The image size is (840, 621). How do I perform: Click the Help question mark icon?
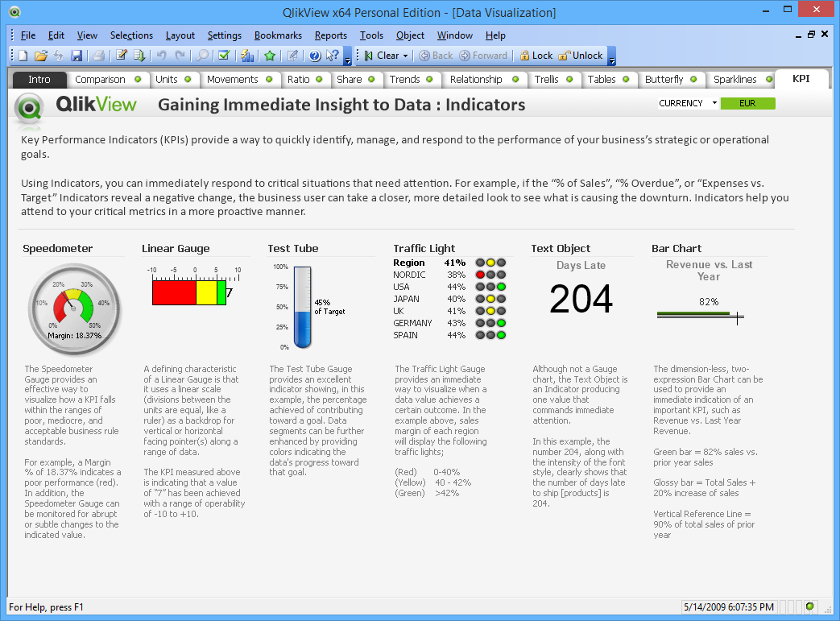[314, 56]
